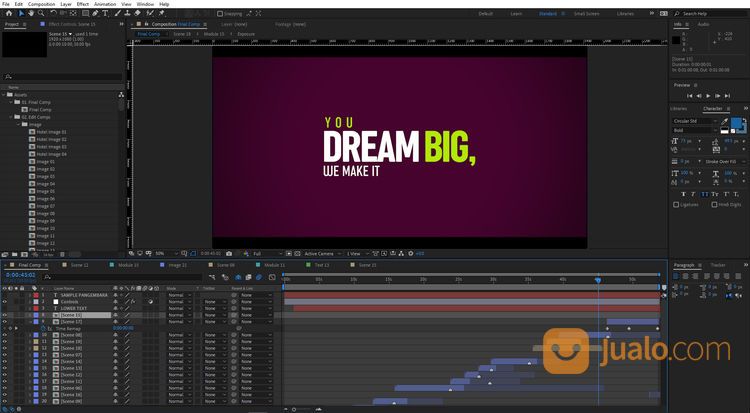
Task: Hide the SAMPLE PANGEMBARA layer with eye icon
Action: tap(4, 296)
